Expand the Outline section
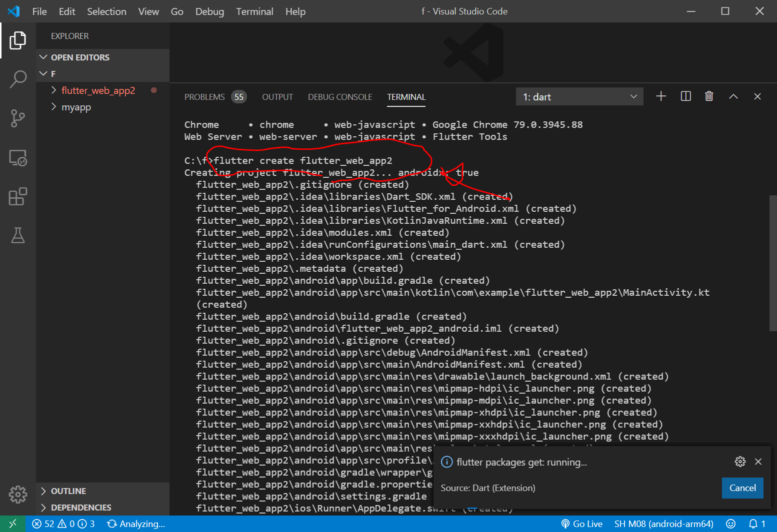Screen dimensions: 777x532 pos(103,491)
